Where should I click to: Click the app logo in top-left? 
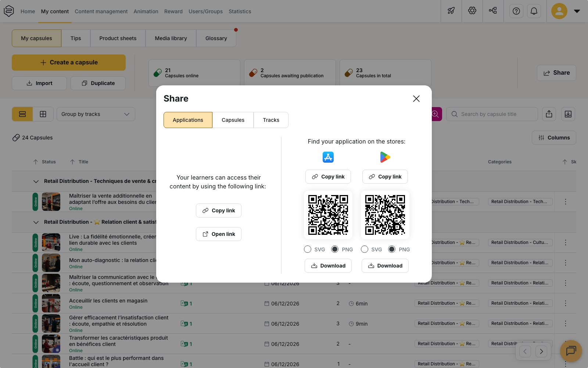click(9, 11)
